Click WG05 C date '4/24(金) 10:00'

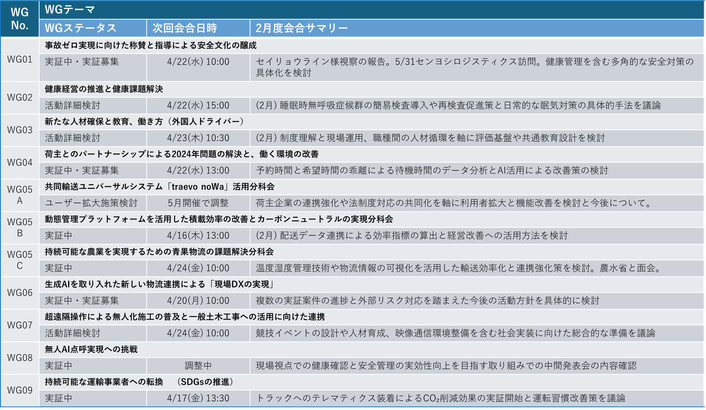pyautogui.click(x=198, y=268)
